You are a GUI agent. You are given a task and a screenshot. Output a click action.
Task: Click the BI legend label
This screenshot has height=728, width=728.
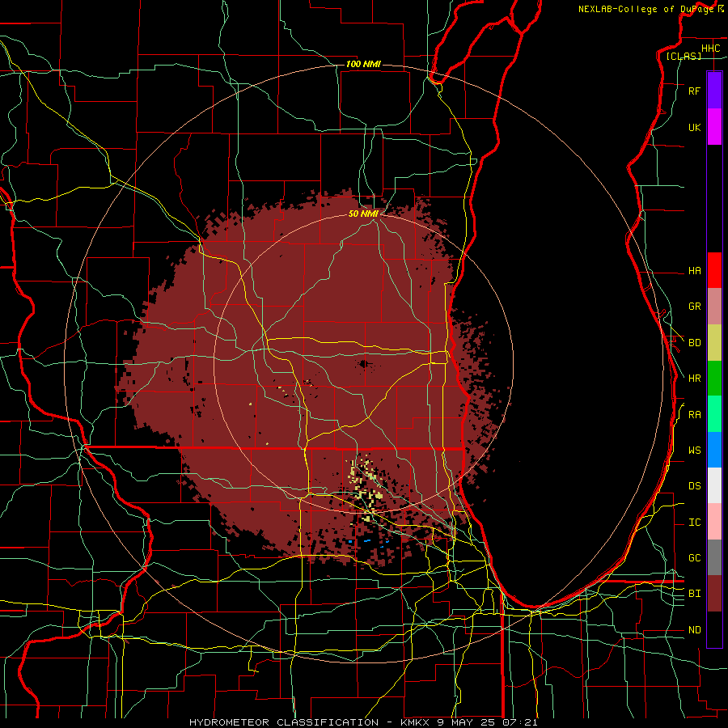[694, 594]
